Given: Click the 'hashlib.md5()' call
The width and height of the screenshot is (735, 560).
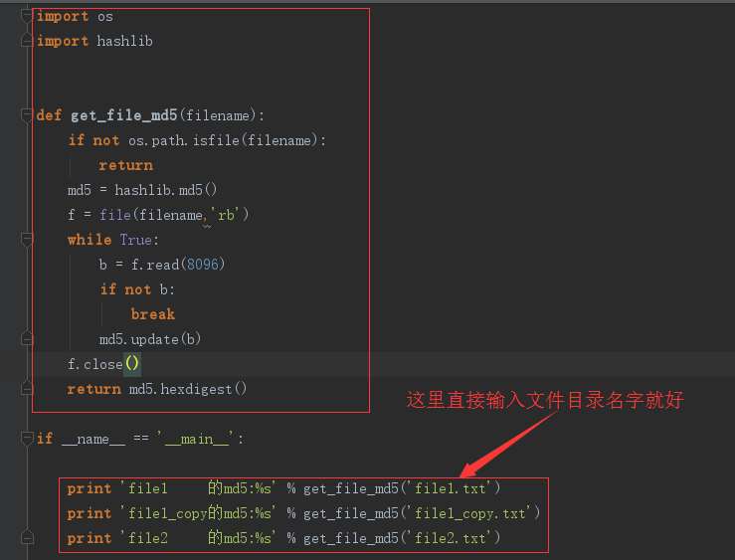Looking at the screenshot, I should pos(166,190).
